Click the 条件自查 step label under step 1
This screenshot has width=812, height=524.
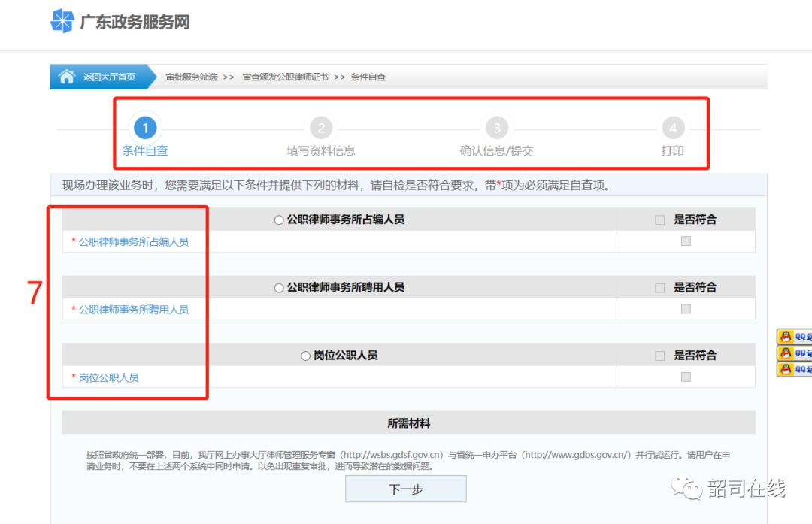[145, 150]
